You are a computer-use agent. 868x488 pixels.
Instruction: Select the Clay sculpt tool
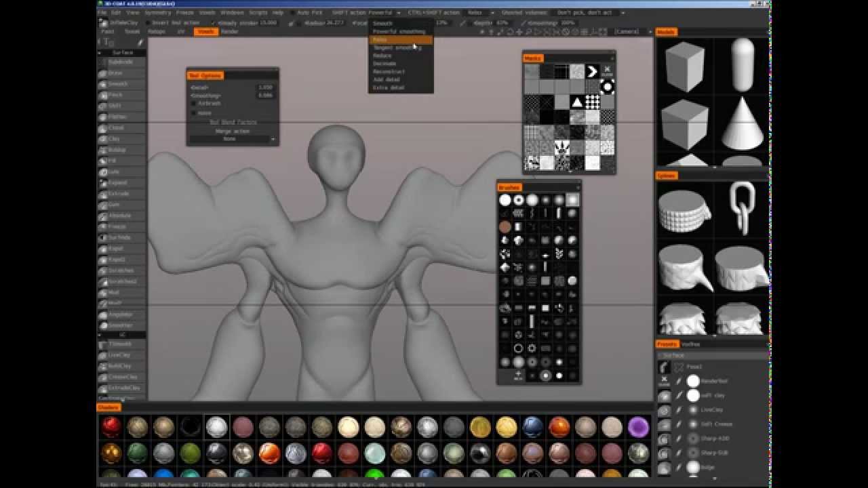[123, 139]
